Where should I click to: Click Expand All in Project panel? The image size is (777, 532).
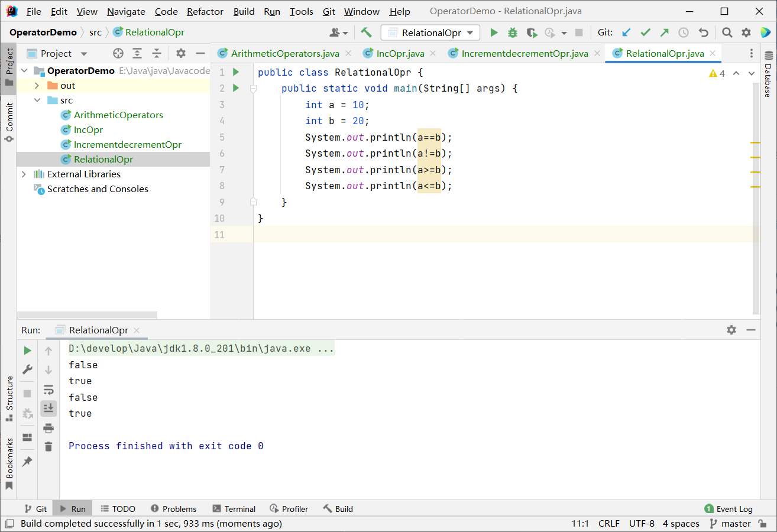(137, 53)
